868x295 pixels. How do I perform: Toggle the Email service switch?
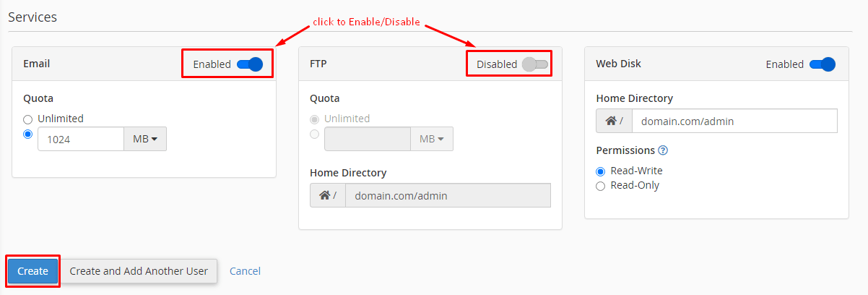coord(250,64)
